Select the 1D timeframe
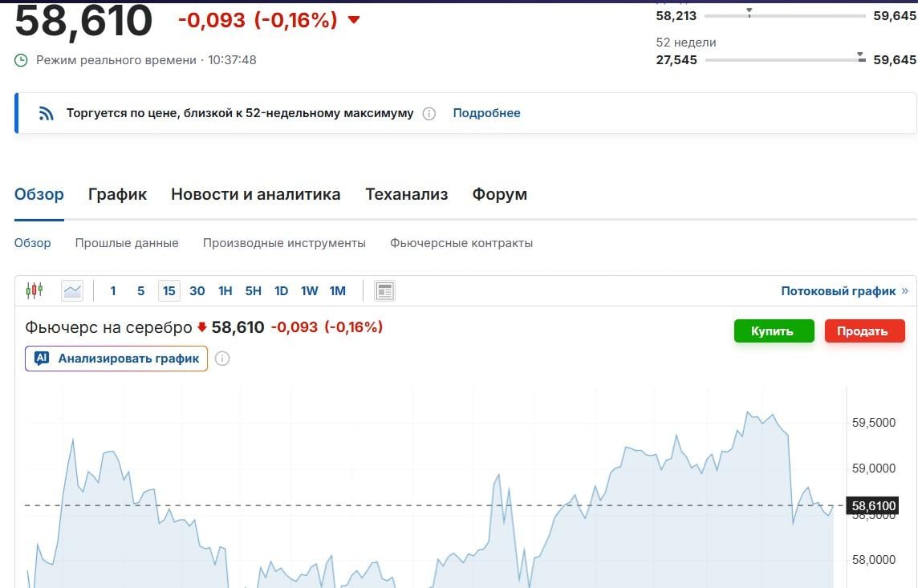918x588 pixels. point(281,290)
